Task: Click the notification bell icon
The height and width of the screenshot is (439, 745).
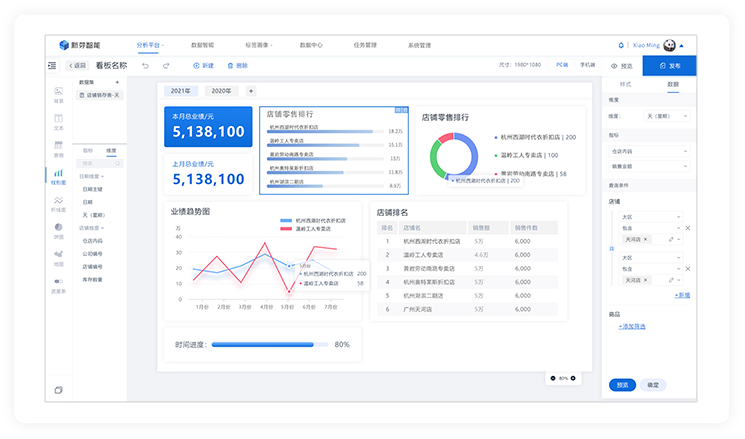Action: tap(621, 45)
